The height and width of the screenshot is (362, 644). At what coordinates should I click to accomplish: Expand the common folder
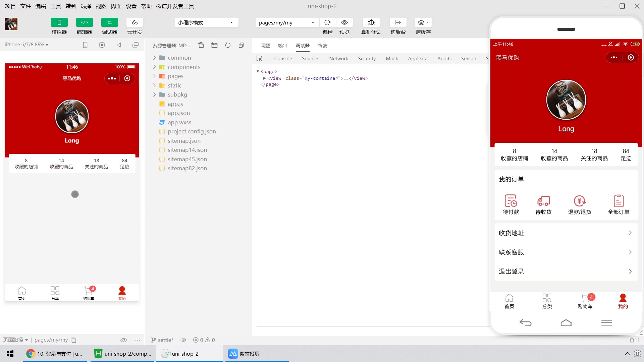[x=154, y=58]
